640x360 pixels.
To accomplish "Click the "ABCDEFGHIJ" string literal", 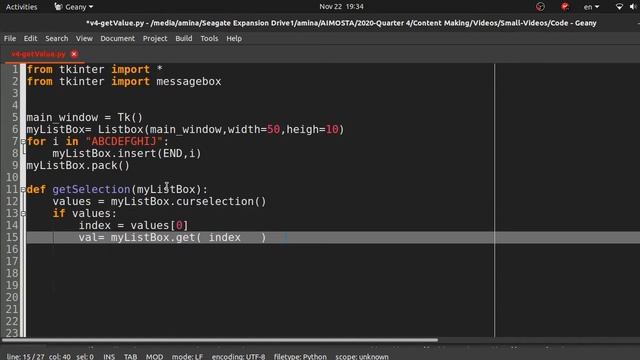I will 124,142.
